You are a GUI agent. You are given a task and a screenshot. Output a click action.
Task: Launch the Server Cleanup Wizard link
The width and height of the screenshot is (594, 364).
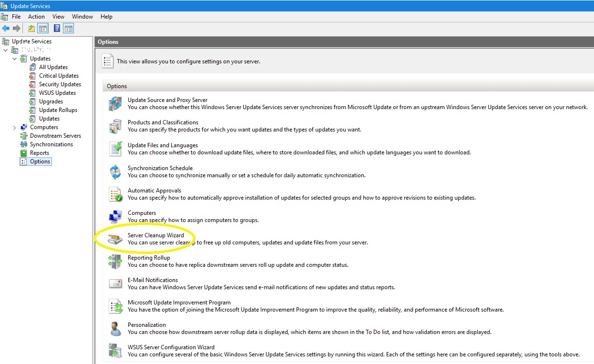[156, 235]
